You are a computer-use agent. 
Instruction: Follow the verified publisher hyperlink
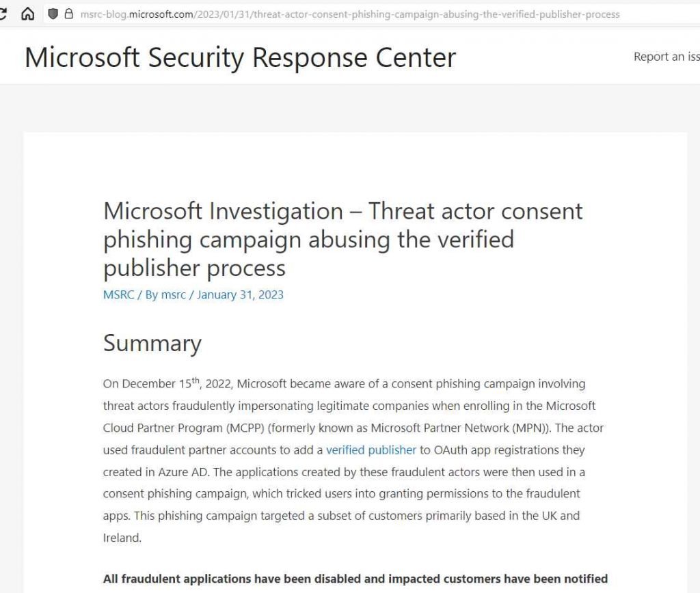(x=371, y=450)
